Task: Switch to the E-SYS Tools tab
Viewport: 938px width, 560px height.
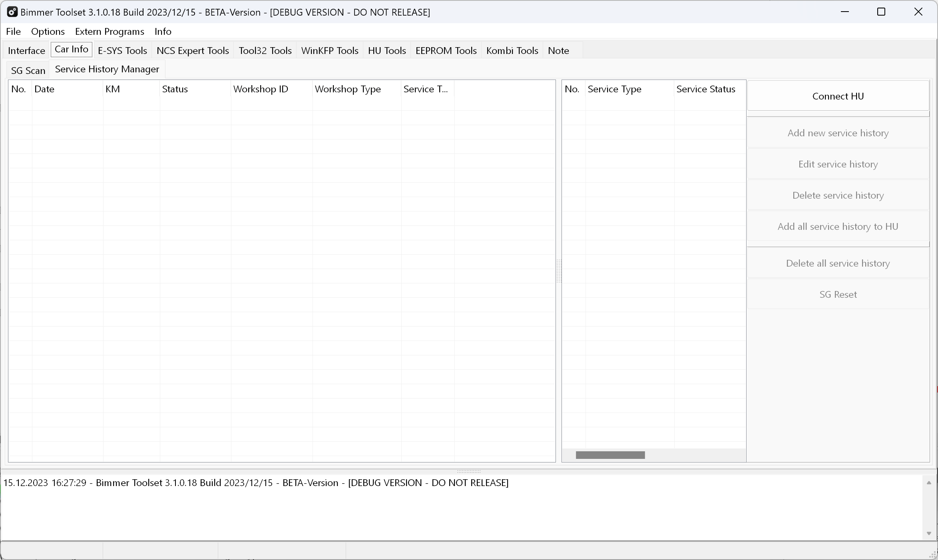Action: (x=122, y=51)
